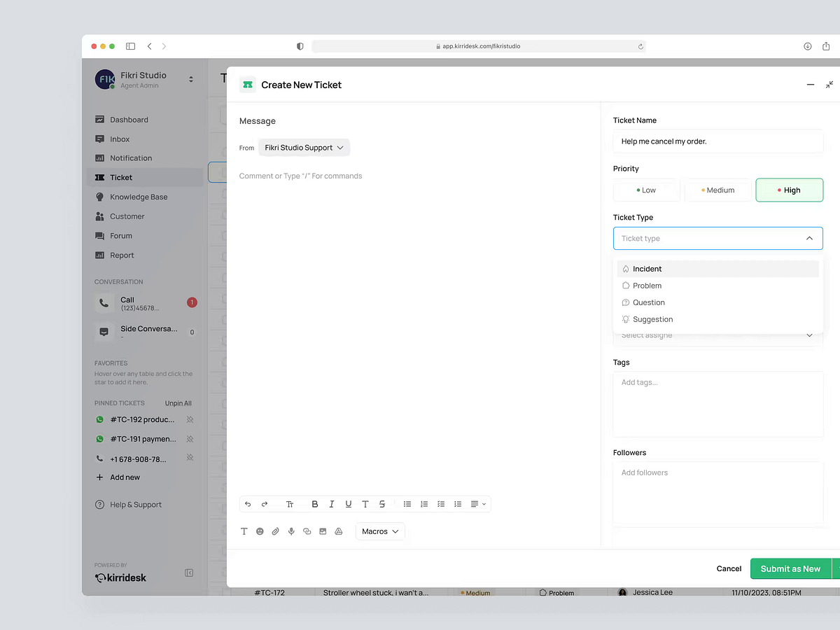Open the Macros dropdown
Image resolution: width=840 pixels, height=630 pixels.
[380, 531]
